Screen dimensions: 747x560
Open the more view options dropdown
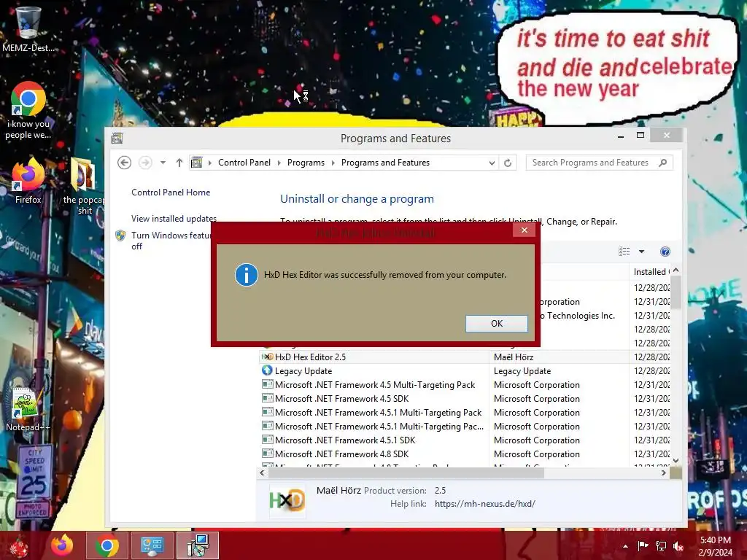(641, 252)
